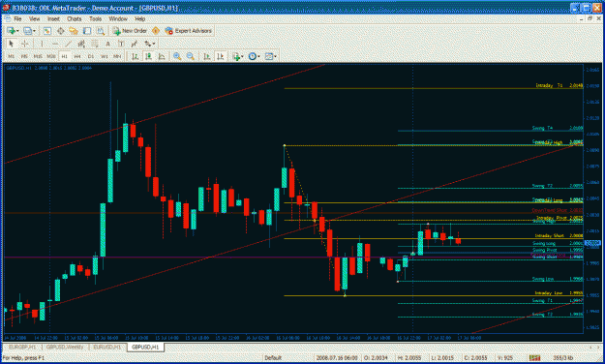605x364 pixels.
Task: Switch to Bar Chart display
Action: pyautogui.click(x=136, y=56)
